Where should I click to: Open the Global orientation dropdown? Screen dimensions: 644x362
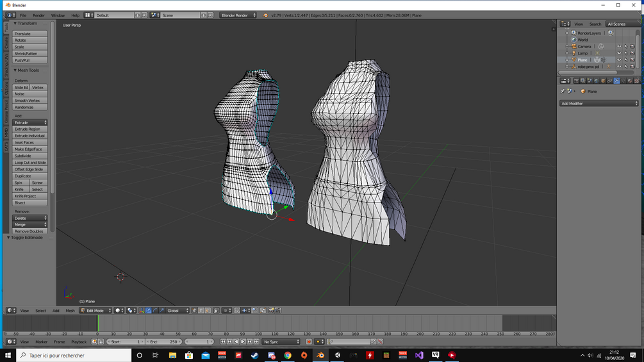tap(178, 311)
